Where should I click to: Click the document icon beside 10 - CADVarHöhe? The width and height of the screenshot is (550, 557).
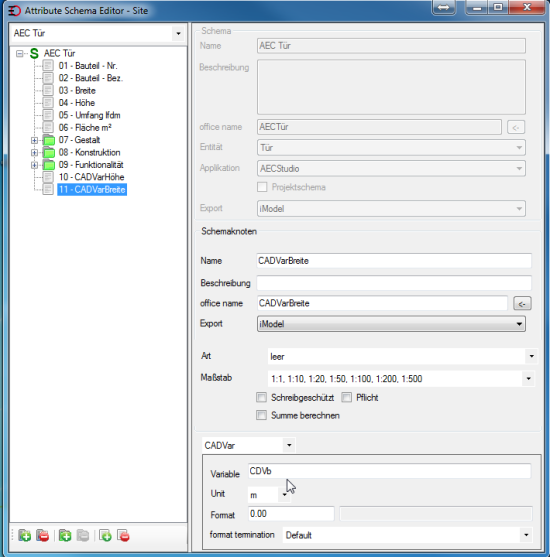(x=48, y=177)
